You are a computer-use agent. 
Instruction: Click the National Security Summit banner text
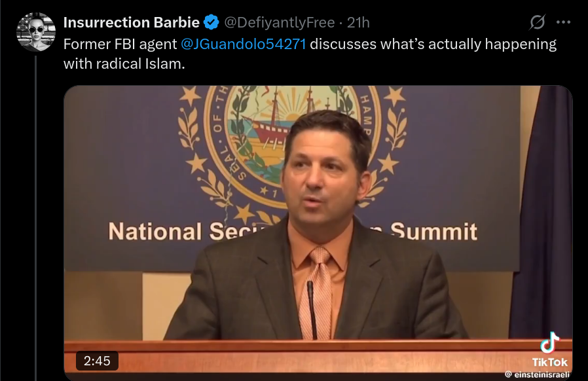(x=293, y=231)
